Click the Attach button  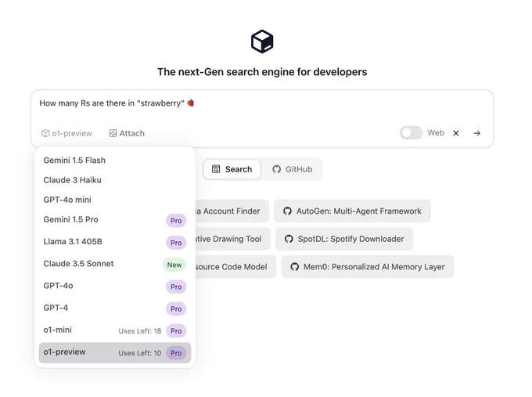(x=127, y=133)
